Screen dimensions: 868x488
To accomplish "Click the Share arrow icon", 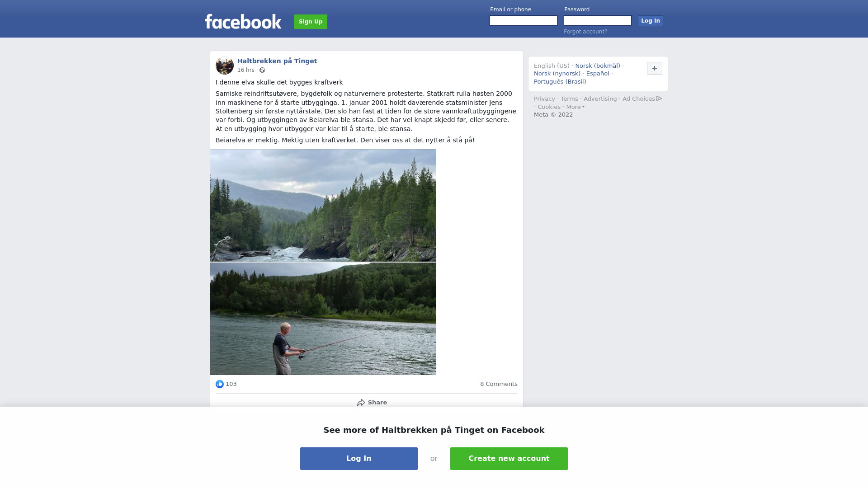I will [361, 403].
